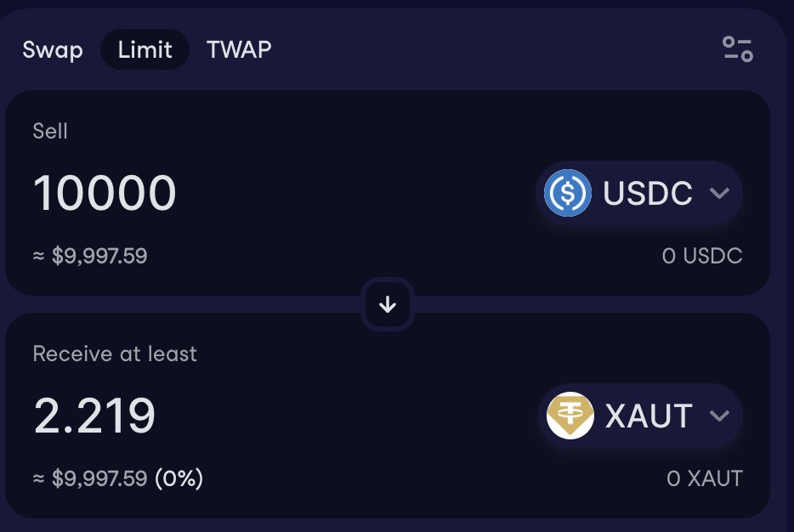Select the Limit order tab
The width and height of the screenshot is (794, 532).
click(145, 49)
